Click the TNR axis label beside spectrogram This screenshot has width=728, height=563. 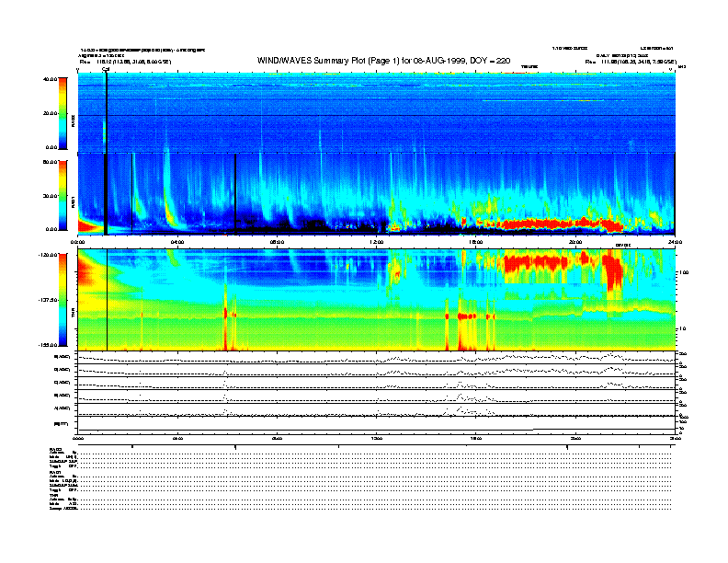click(x=74, y=315)
